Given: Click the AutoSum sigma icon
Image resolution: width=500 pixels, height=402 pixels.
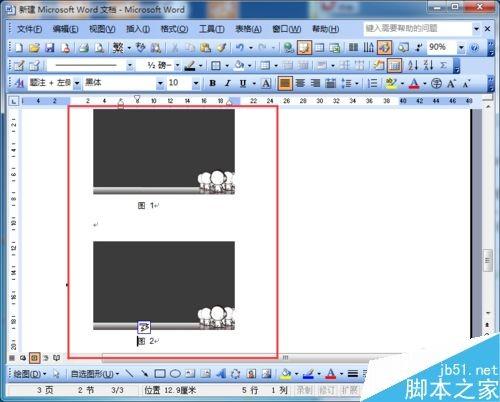Looking at the screenshot, I should (x=443, y=65).
